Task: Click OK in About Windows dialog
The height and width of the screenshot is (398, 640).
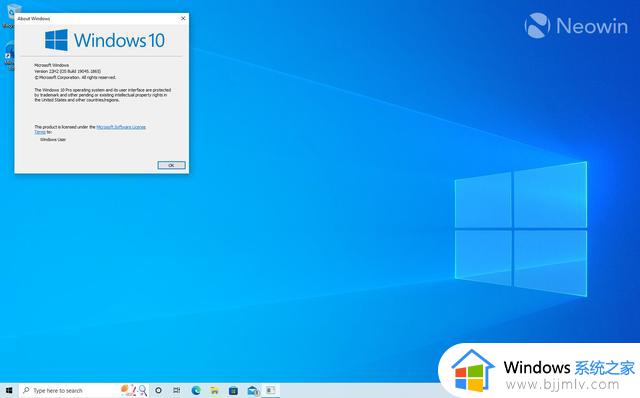Action: tap(171, 165)
